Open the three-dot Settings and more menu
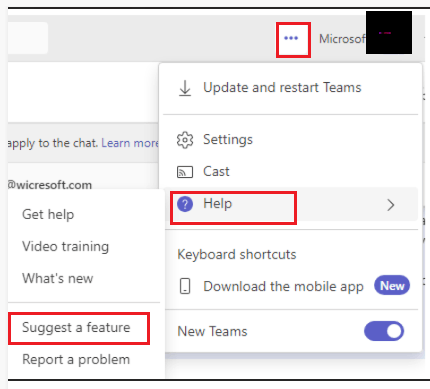 291,38
